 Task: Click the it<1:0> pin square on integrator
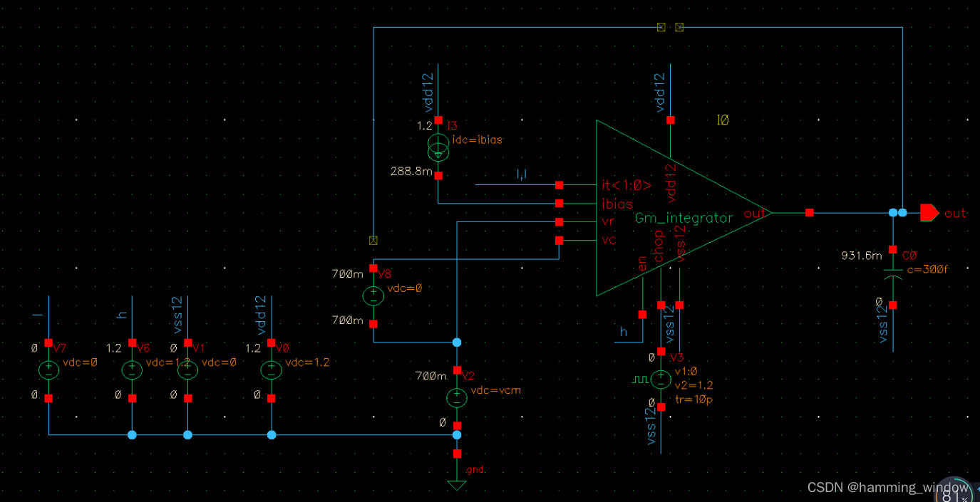(559, 185)
